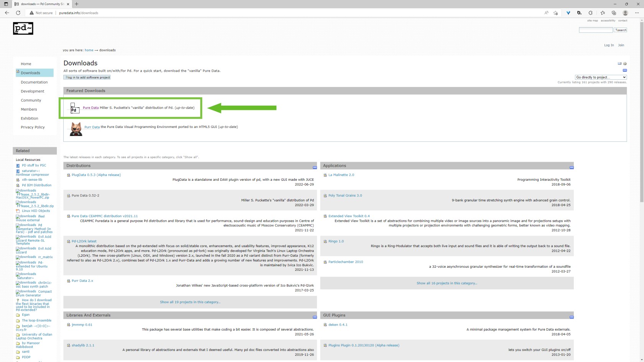Click the Not secure warning indicator
The width and height of the screenshot is (644, 362).
coord(41,13)
